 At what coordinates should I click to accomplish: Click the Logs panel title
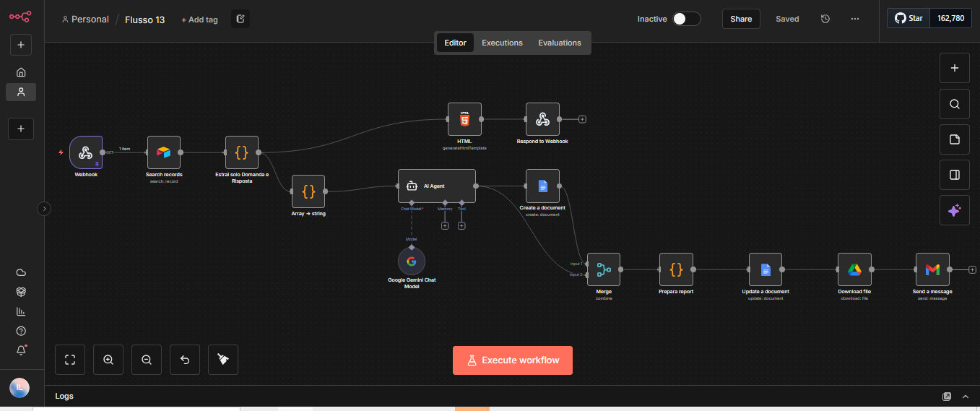tap(64, 396)
